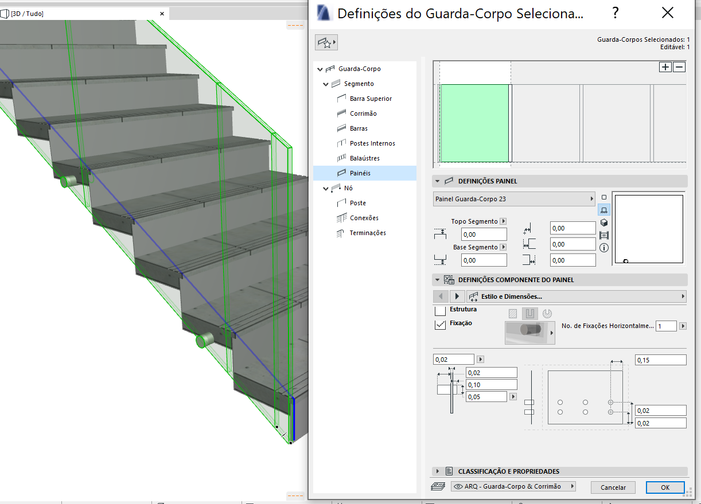Click the info icon beside the preview
This screenshot has width=701, height=504.
(604, 246)
